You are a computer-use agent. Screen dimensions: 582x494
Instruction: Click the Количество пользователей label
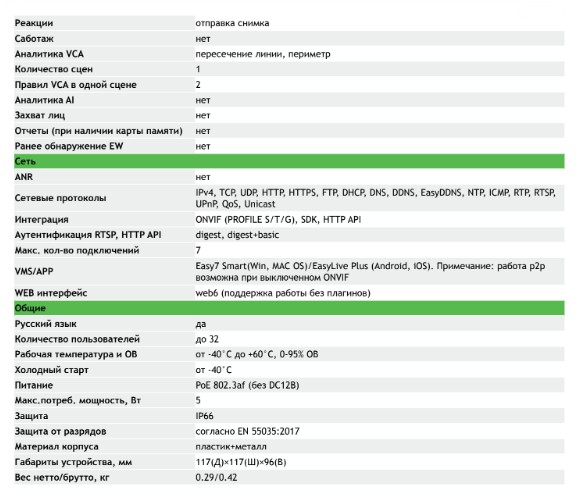pyautogui.click(x=77, y=339)
